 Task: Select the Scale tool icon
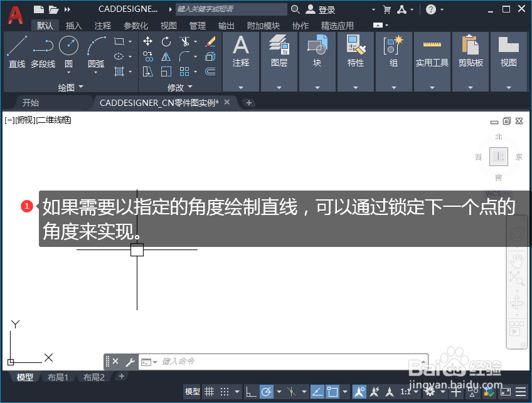point(166,71)
